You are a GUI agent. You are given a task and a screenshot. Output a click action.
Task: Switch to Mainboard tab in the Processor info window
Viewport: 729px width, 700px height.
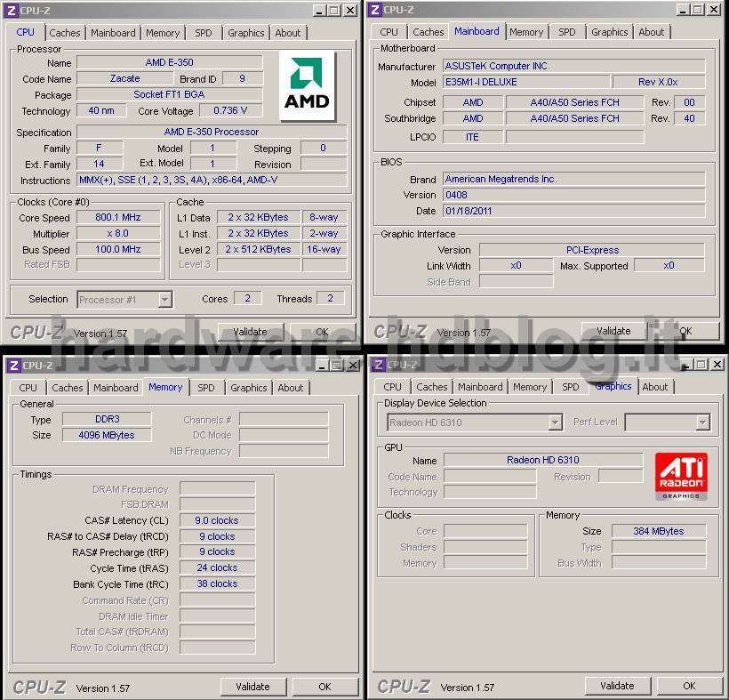(113, 33)
